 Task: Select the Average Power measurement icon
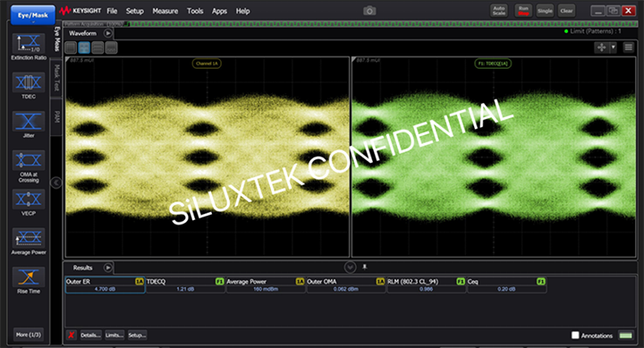29,238
